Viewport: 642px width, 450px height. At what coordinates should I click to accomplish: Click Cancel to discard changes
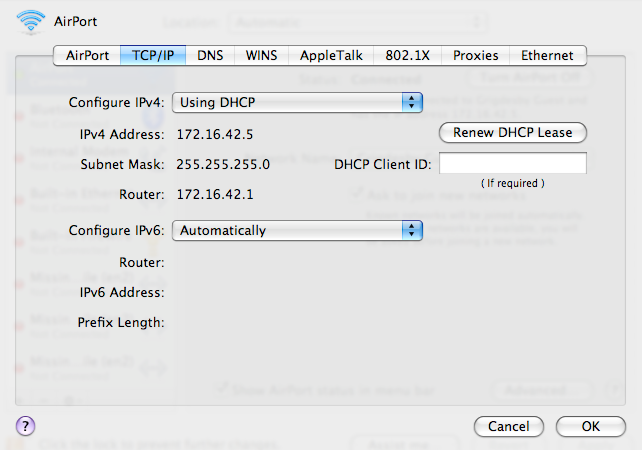click(508, 427)
